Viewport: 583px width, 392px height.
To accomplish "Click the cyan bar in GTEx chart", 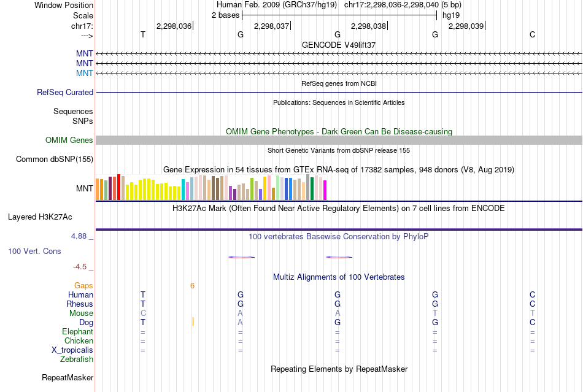I will [x=183, y=190].
